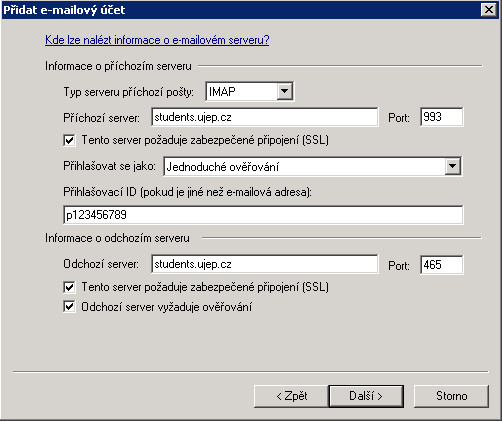Image resolution: width=502 pixels, height=422 pixels.
Task: Click the Jednoduché ověřování combo box text
Action: (222, 166)
